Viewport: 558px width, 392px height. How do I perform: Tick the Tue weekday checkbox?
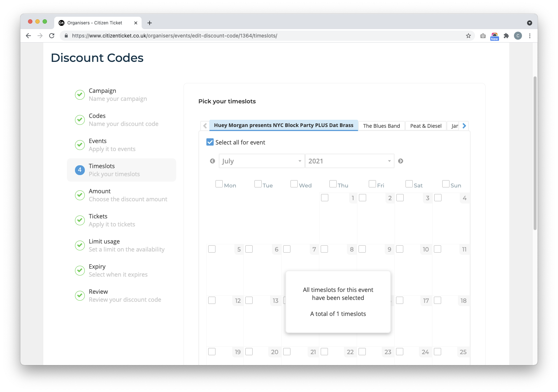pyautogui.click(x=258, y=184)
